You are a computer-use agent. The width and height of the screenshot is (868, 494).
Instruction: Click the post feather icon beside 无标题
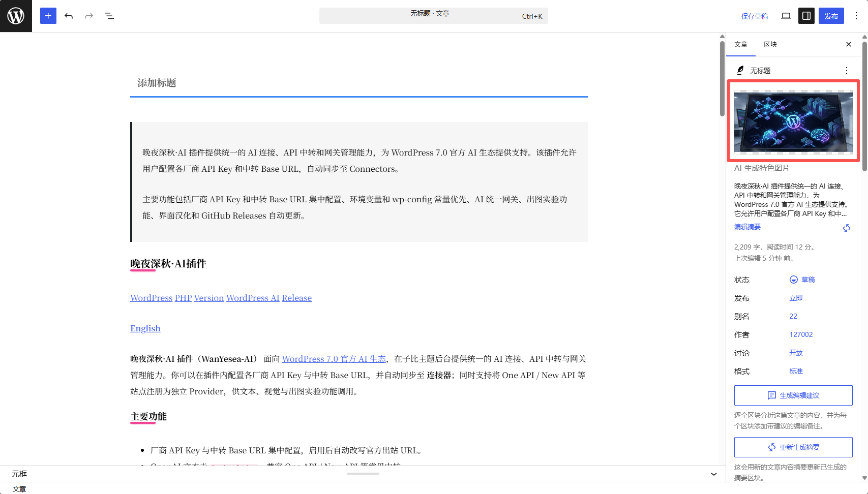coord(740,70)
